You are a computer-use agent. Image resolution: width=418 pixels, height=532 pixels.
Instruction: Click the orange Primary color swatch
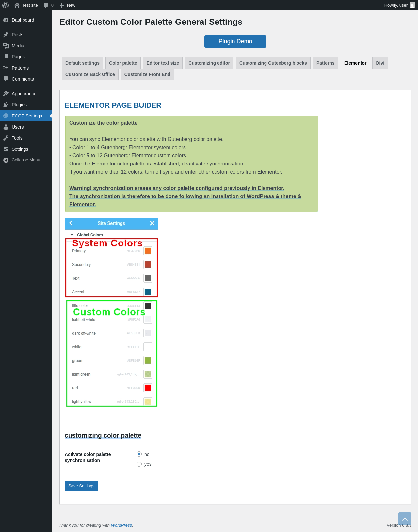(148, 251)
